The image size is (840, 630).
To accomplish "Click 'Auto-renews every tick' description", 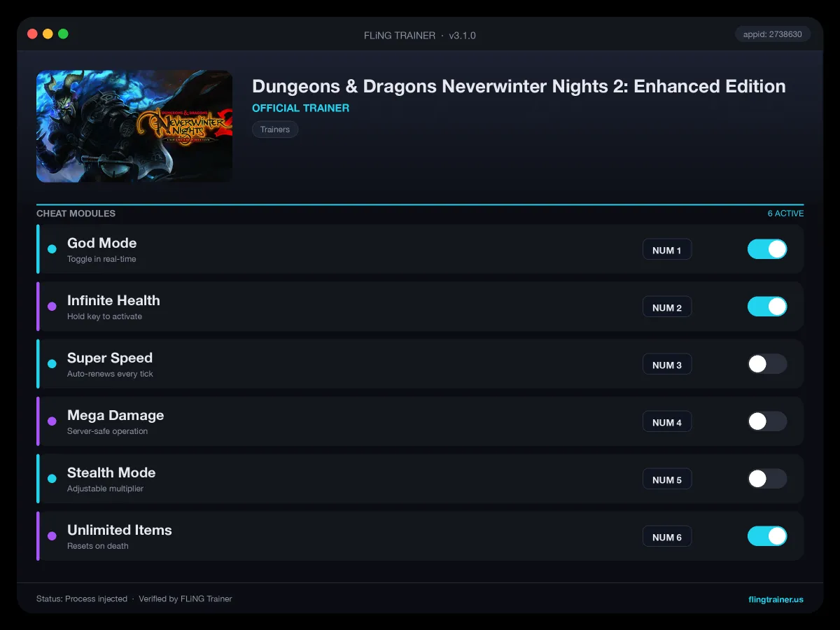I will coord(110,374).
